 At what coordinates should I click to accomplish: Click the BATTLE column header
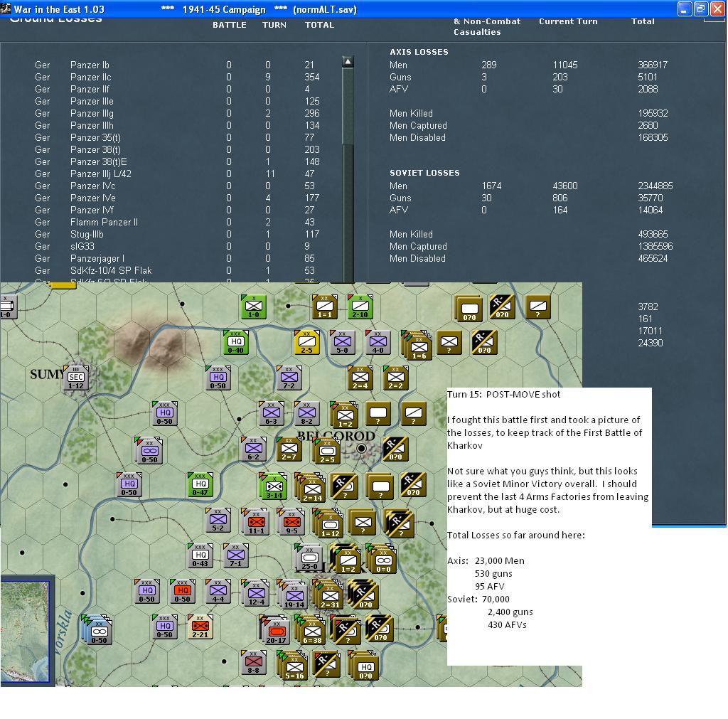click(x=230, y=25)
